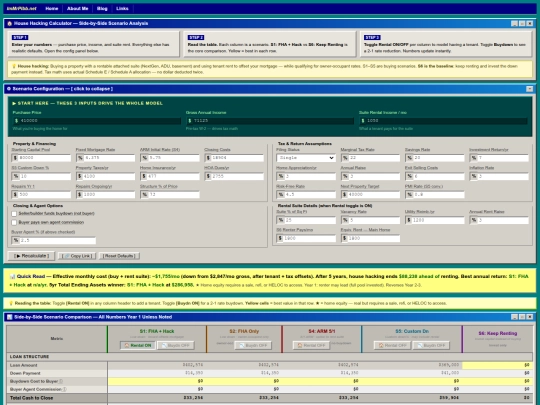Click the Suite Rental Income per month field
Image resolution: width=540 pixels, height=405 pixels.
point(443,121)
